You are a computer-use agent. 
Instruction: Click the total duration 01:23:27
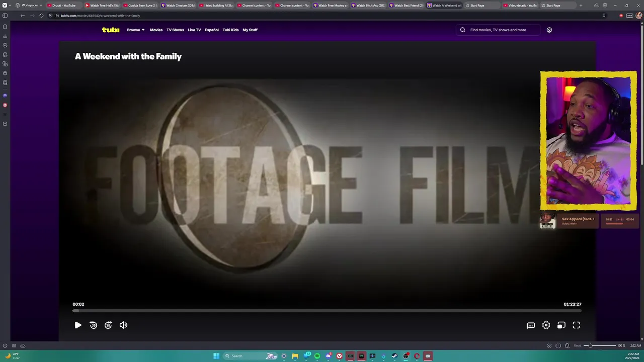click(x=573, y=304)
